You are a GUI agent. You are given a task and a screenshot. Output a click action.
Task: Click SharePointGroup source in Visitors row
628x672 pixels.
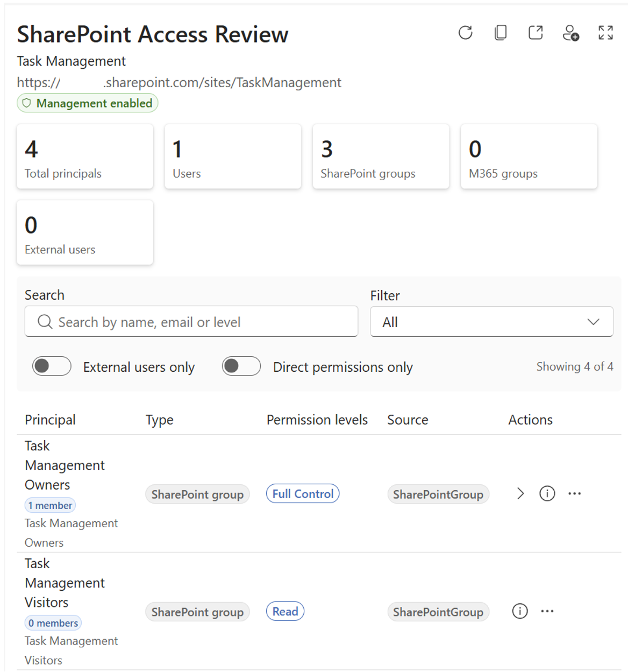click(438, 612)
